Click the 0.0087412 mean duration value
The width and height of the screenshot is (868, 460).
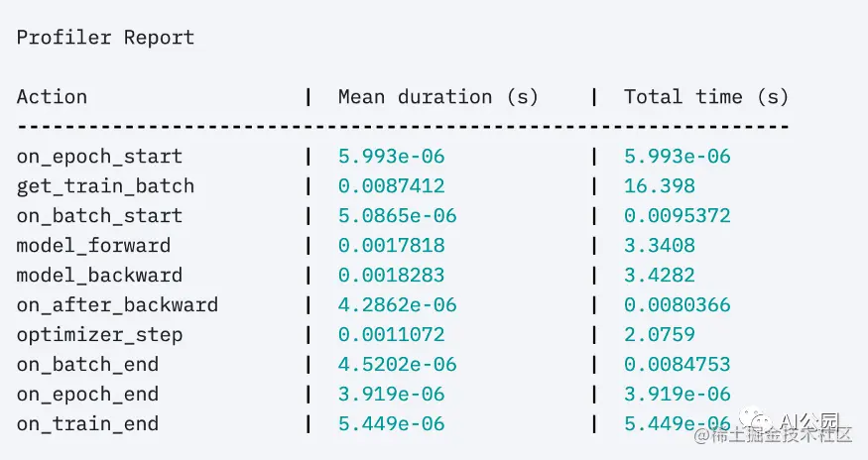[392, 186]
